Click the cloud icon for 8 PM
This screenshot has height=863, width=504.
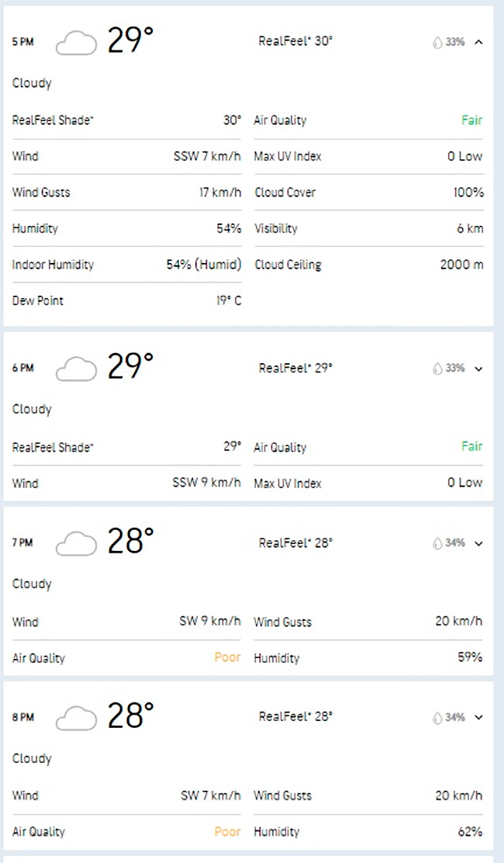77,718
